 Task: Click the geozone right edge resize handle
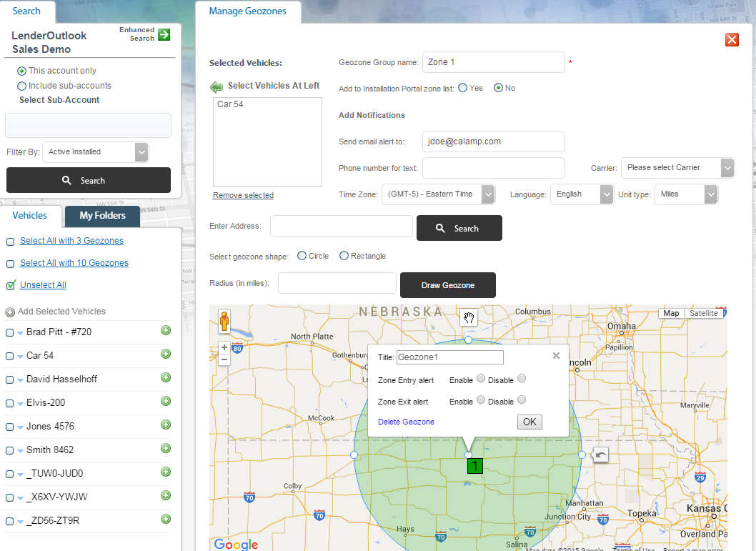582,455
